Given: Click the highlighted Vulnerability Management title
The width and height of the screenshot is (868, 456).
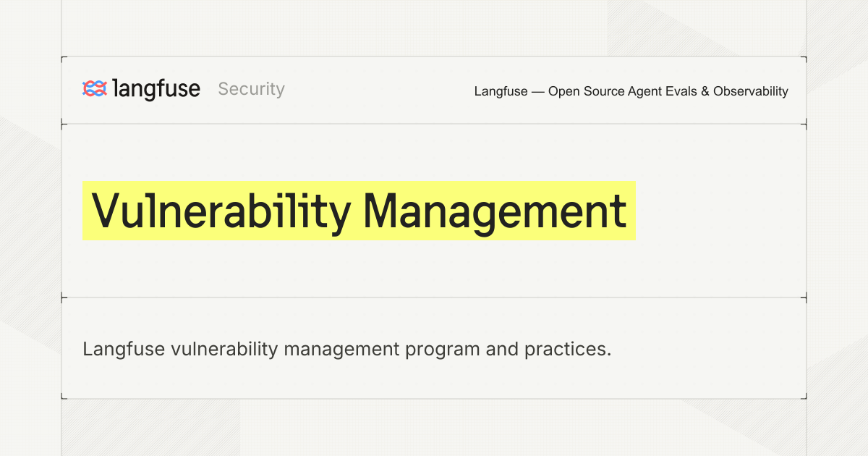Looking at the screenshot, I should coord(359,211).
